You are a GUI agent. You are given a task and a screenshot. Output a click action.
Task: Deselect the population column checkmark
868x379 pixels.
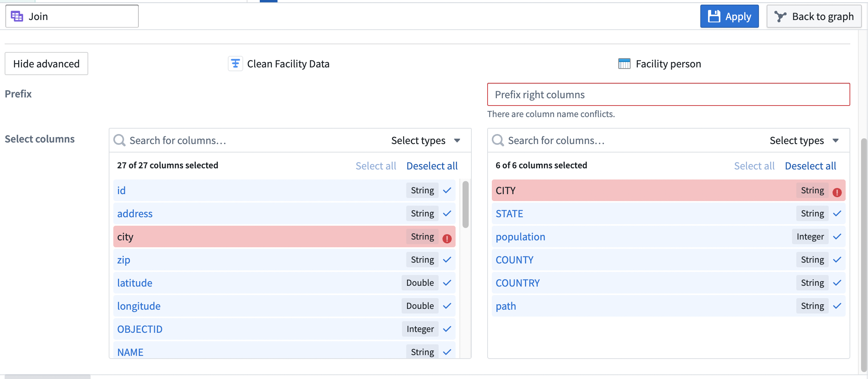(837, 236)
